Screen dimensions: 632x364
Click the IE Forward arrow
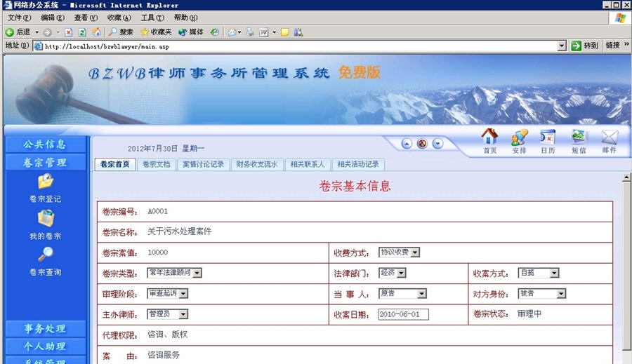47,32
